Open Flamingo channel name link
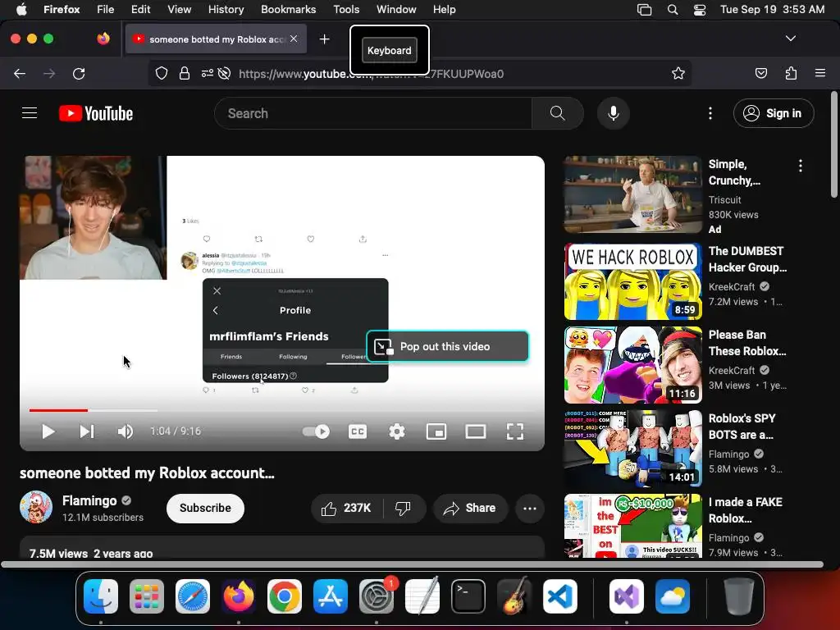Screen dimensions: 840x630 pos(89,500)
